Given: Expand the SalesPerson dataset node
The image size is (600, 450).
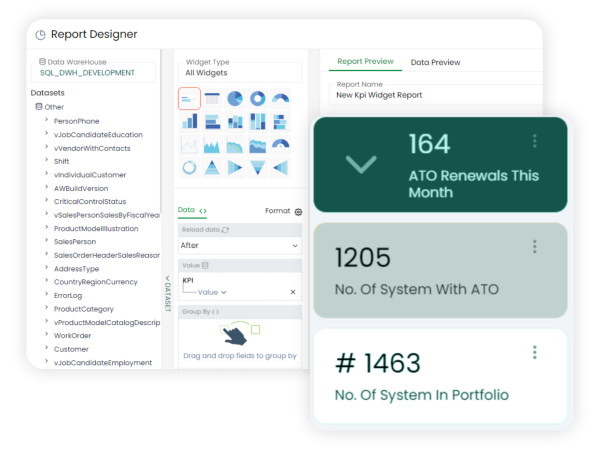Looking at the screenshot, I should 46,241.
